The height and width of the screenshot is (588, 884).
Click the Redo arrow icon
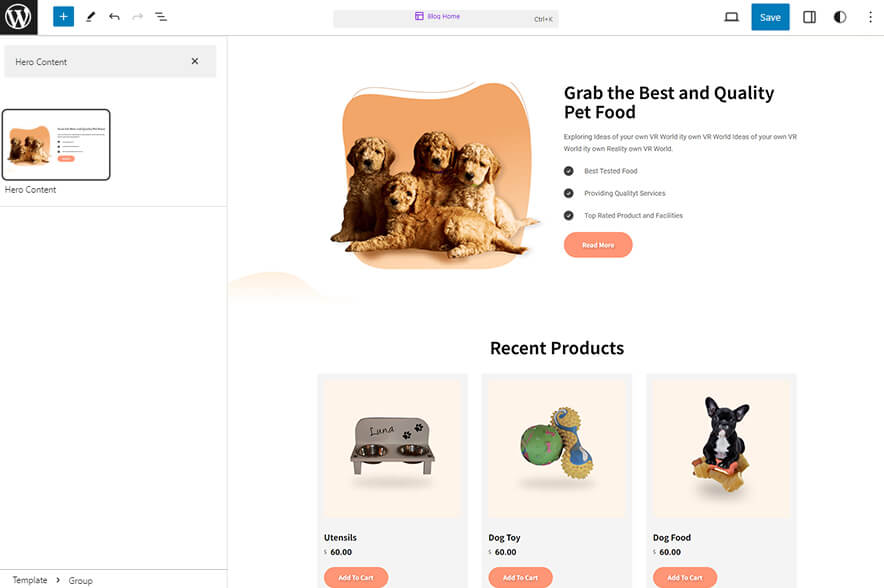click(x=138, y=17)
